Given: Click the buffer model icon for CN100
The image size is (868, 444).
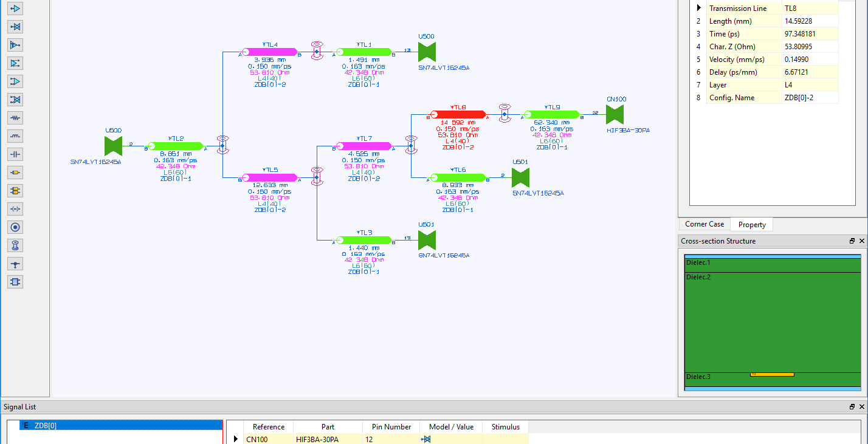Looking at the screenshot, I should point(427,439).
